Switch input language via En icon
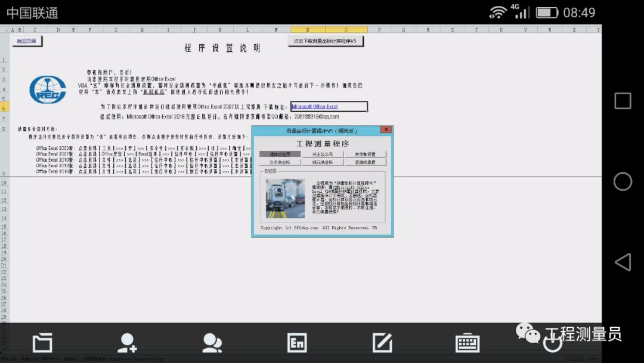Screen dimensions: 644x363 pyautogui.click(x=297, y=343)
